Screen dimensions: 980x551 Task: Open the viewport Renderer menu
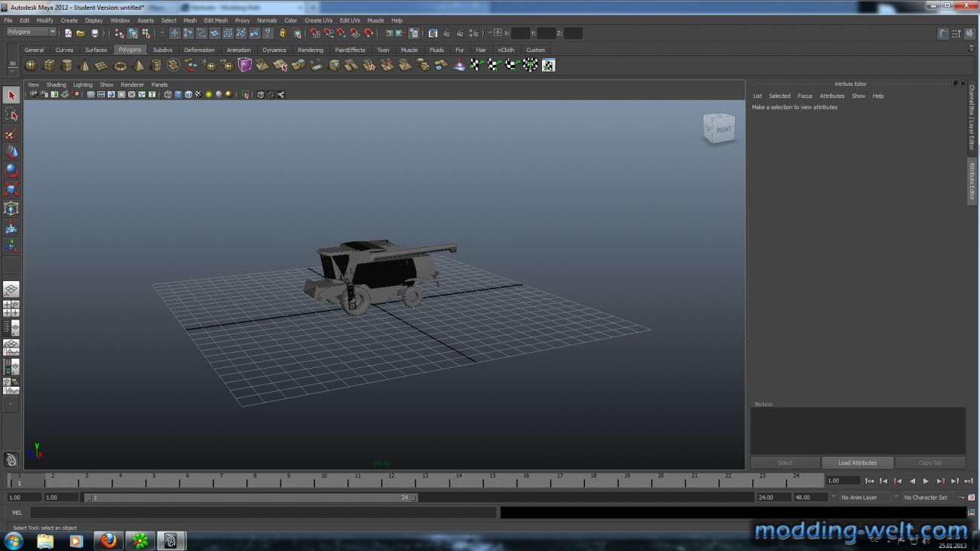pos(132,85)
